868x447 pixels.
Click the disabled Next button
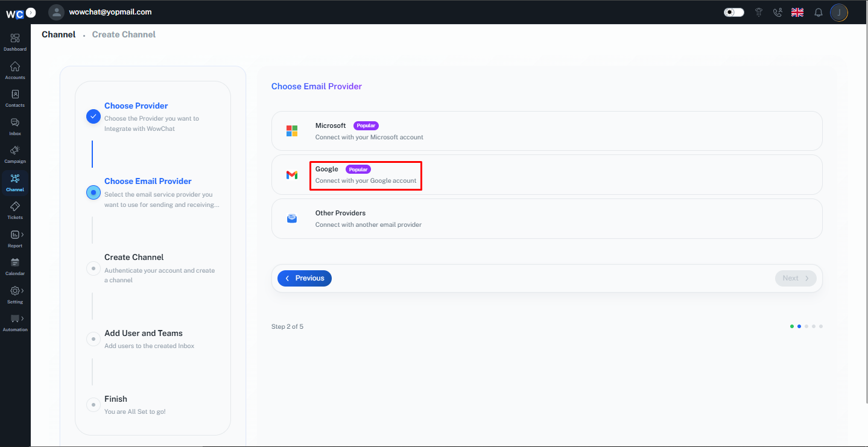(x=796, y=278)
